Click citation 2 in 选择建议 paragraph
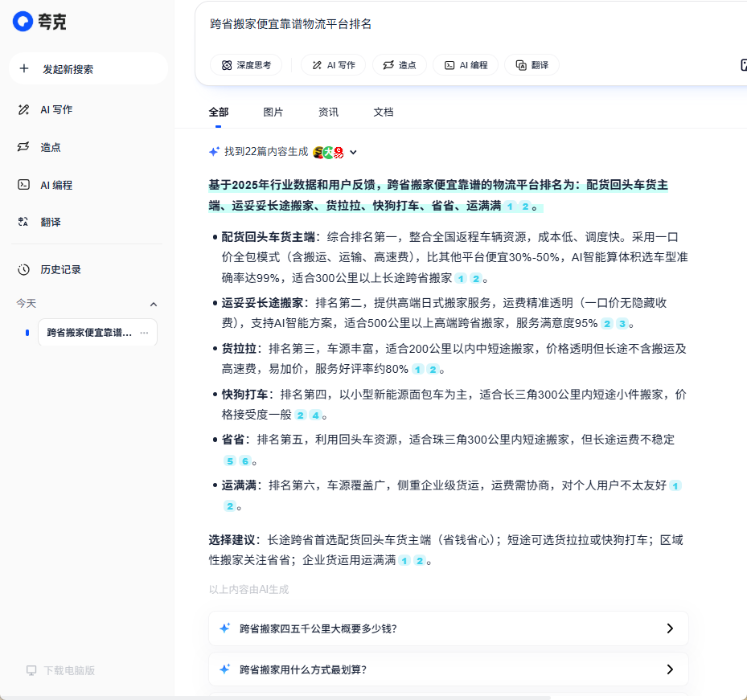 click(419, 561)
